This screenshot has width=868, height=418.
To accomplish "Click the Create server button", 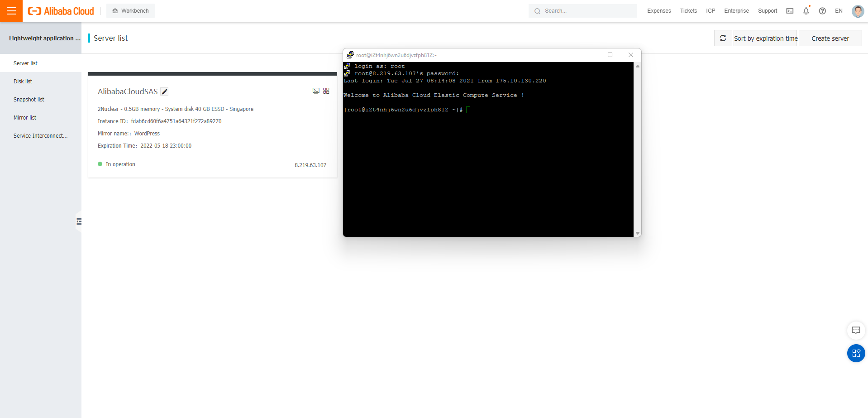I will pos(830,38).
